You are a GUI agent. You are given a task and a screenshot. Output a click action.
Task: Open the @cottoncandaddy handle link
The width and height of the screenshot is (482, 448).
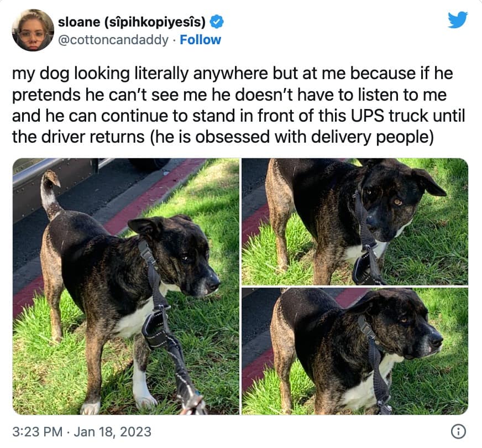pos(113,40)
